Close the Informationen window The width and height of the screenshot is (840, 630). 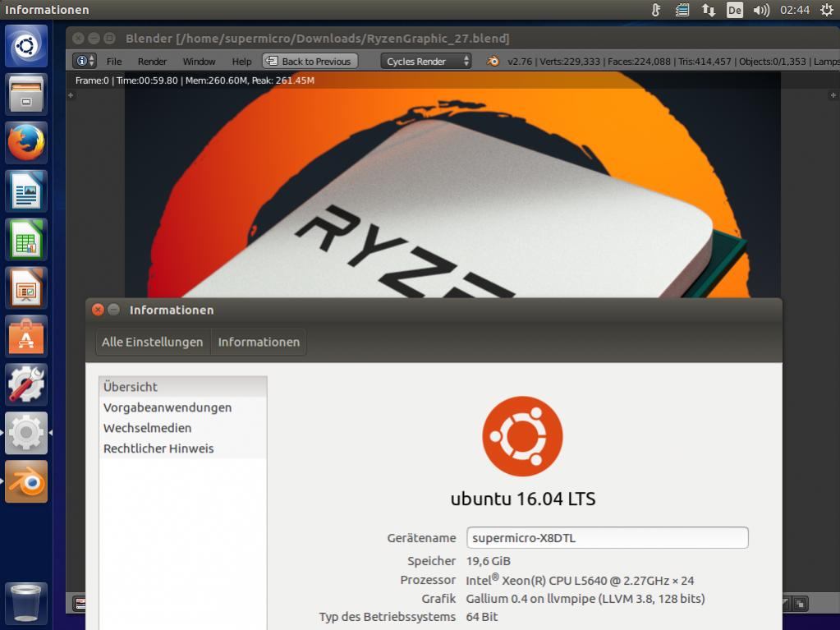[x=98, y=310]
